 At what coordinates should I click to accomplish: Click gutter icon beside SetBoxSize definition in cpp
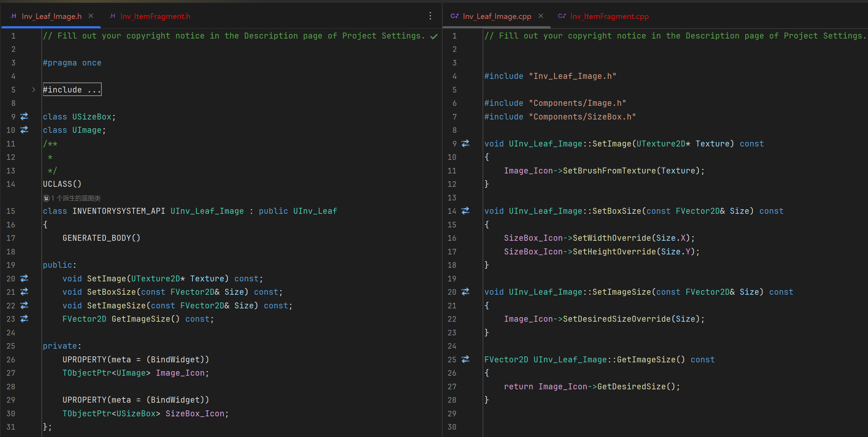pyautogui.click(x=465, y=211)
